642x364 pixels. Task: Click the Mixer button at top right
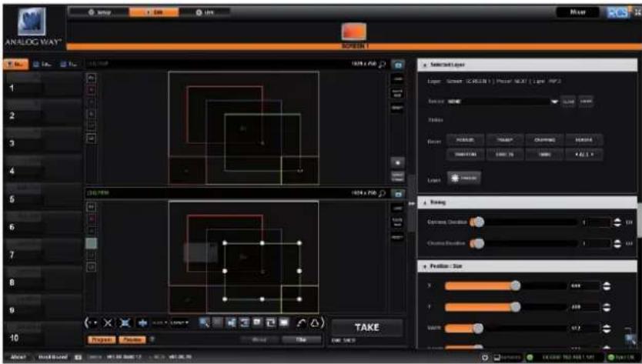[x=577, y=12]
